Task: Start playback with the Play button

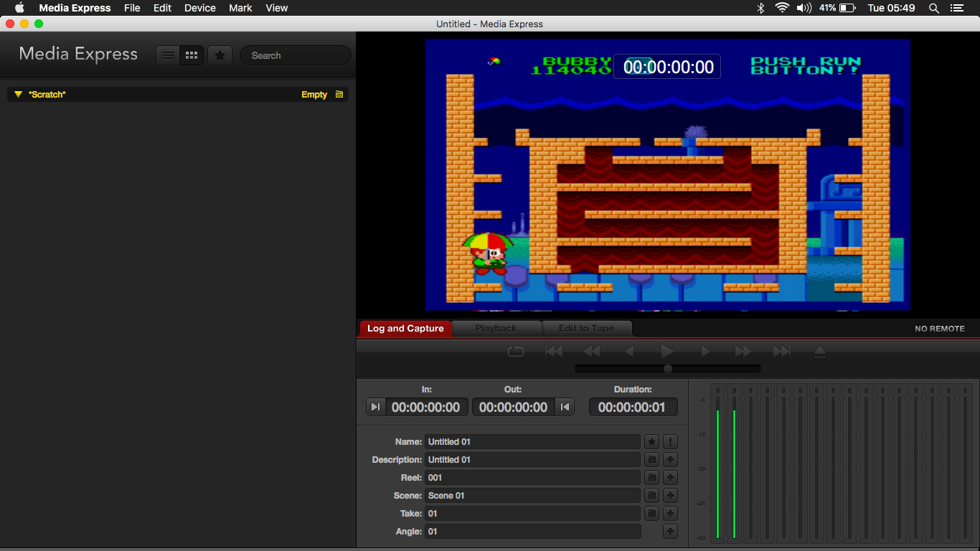Action: (667, 351)
